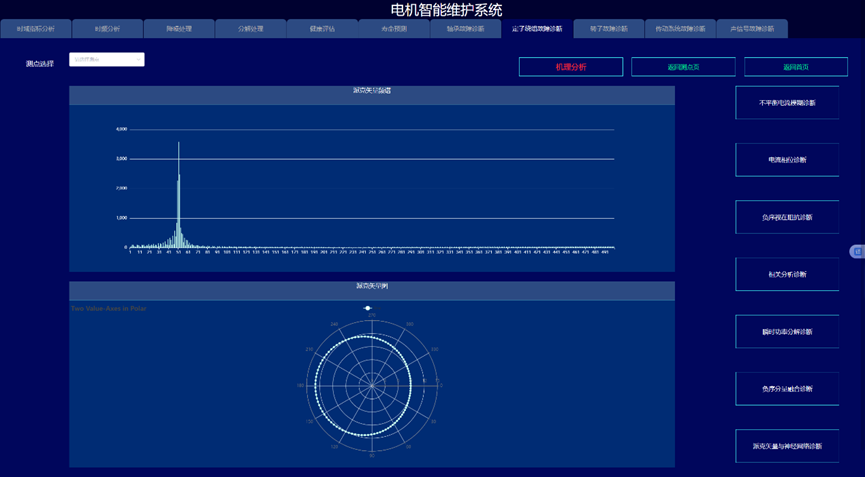This screenshot has width=865, height=477.
Task: Open the 轴承故障诊断 tab
Action: [465, 29]
